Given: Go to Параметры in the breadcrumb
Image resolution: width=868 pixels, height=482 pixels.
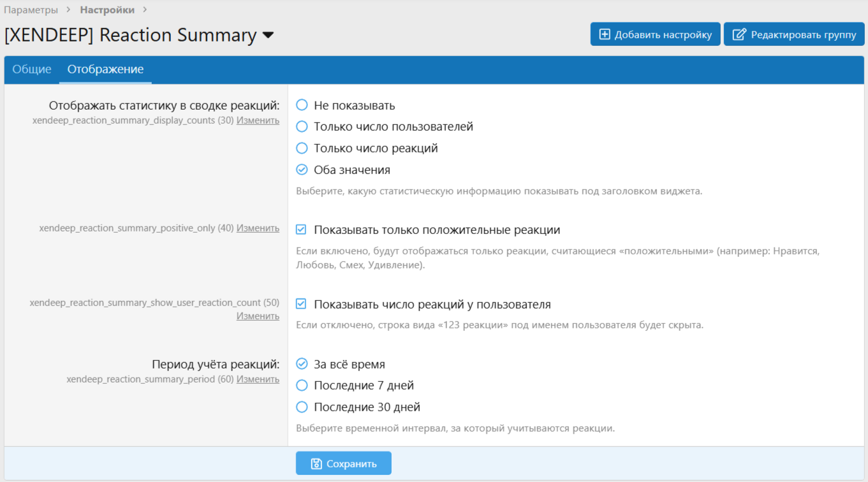Looking at the screenshot, I should pyautogui.click(x=31, y=10).
